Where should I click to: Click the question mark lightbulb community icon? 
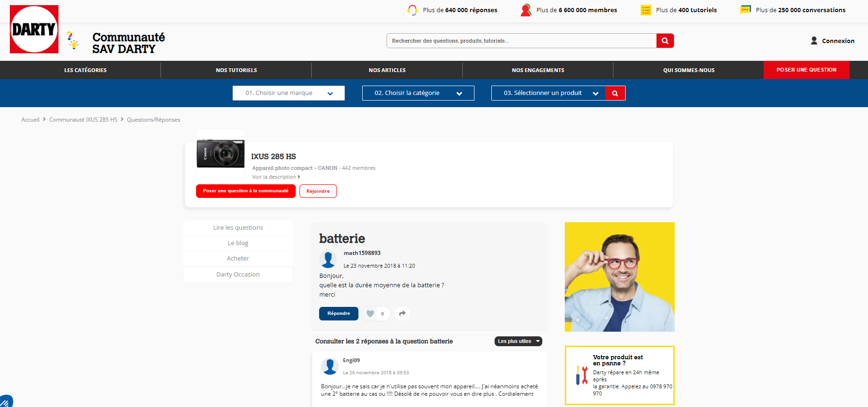tap(73, 40)
